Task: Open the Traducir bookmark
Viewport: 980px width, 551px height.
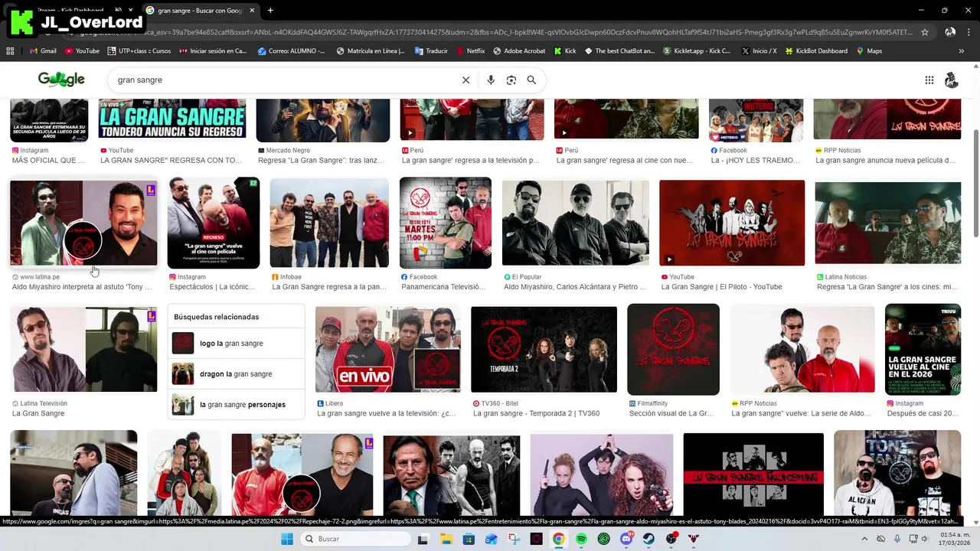Action: [x=431, y=51]
